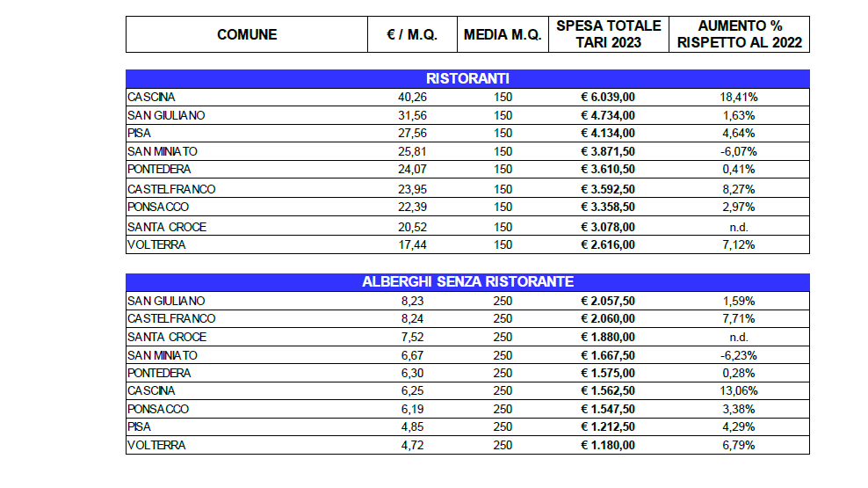Screen dimensions: 868x488
Task: Select the 7,71% Castelfranco hotel increase
Action: pos(739,318)
